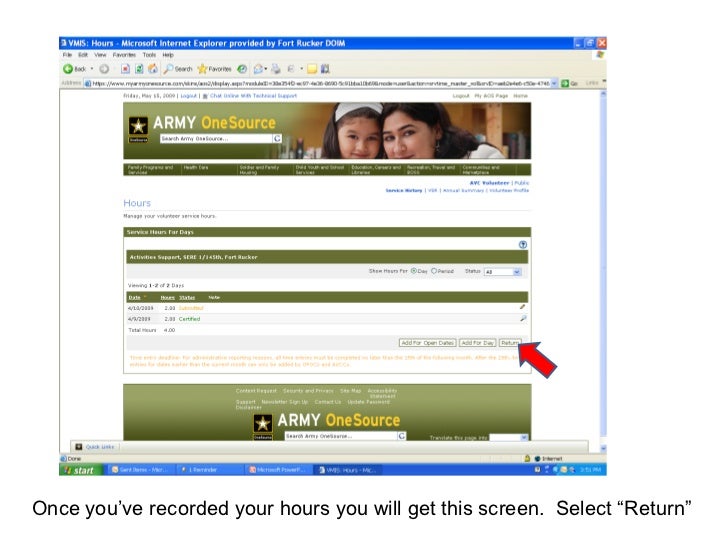Image resolution: width=728 pixels, height=546 pixels.
Task: Open Child Youth and School Services tab
Action: (x=320, y=169)
